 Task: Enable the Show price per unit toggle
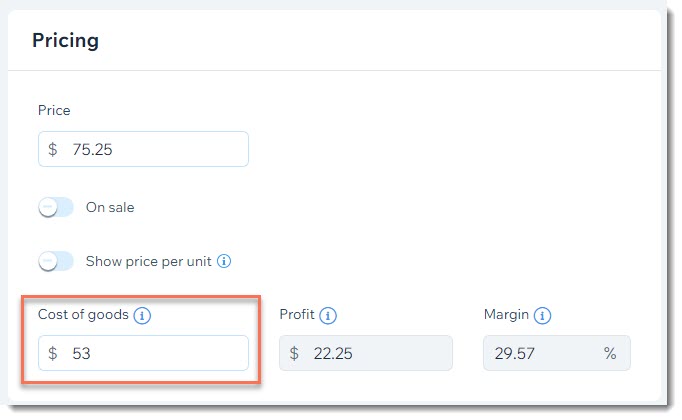[x=56, y=261]
